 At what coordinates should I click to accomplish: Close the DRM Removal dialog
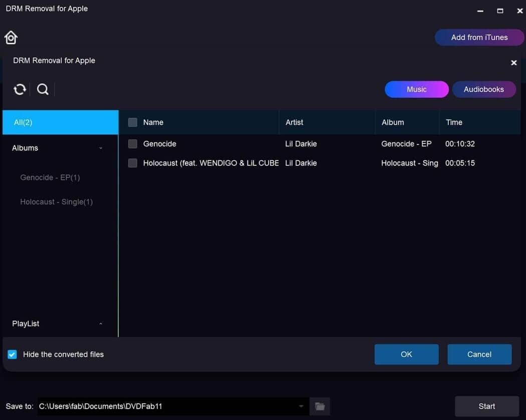click(513, 63)
